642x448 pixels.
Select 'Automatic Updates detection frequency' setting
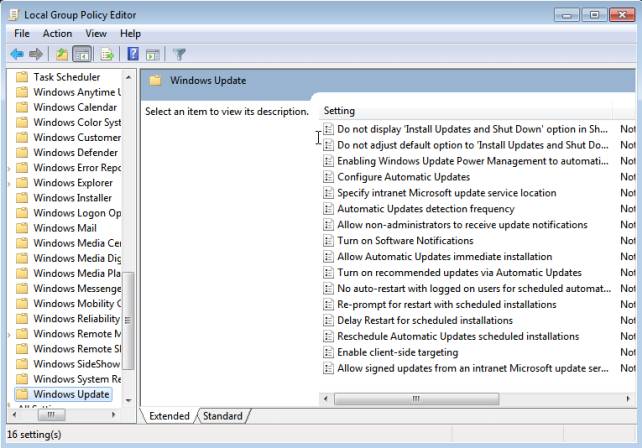point(426,209)
